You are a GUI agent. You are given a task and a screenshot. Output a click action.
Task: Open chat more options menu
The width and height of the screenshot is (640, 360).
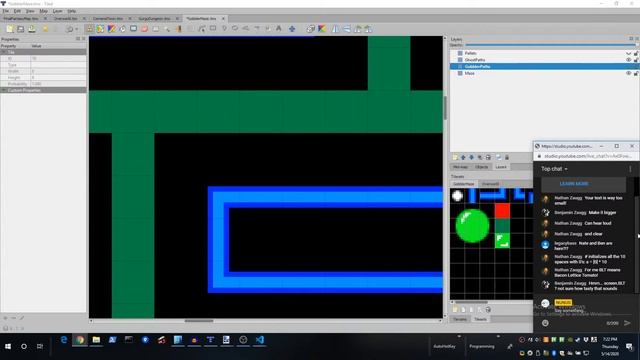(630, 169)
